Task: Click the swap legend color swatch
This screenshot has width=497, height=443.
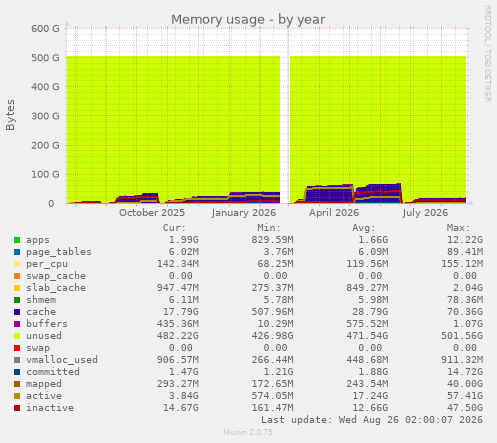Action: 17,348
